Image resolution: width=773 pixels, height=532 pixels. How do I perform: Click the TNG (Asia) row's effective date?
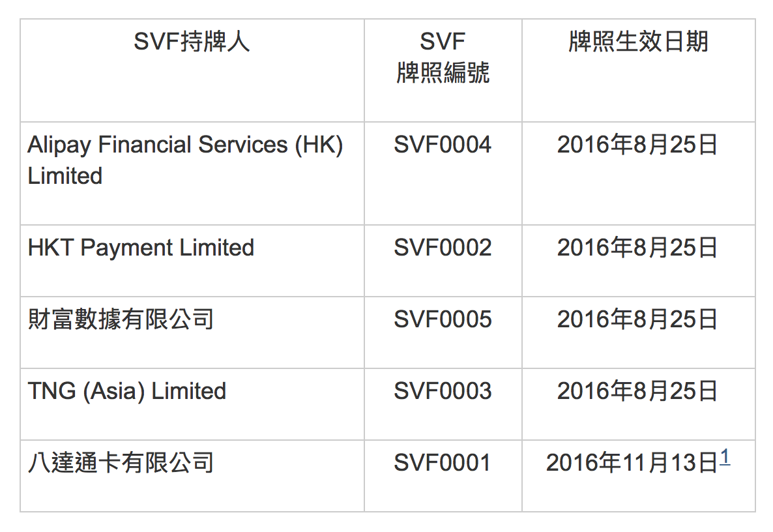coord(637,391)
